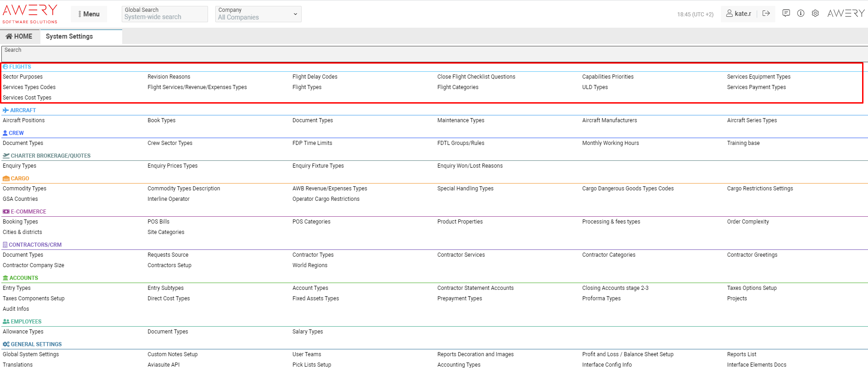Expand the Company dropdown
Screen dimensions: 868x368
(x=258, y=14)
